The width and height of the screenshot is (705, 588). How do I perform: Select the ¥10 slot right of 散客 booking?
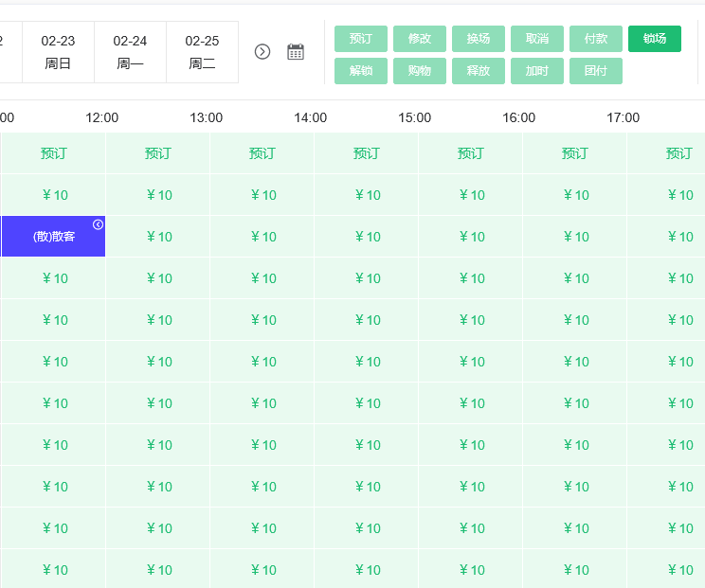(x=158, y=237)
